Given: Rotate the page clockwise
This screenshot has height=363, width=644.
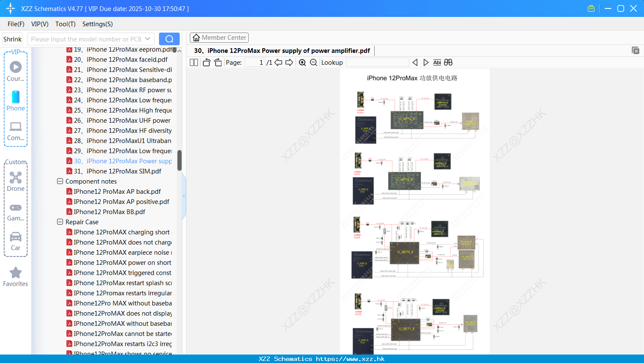Looking at the screenshot, I should point(218,63).
